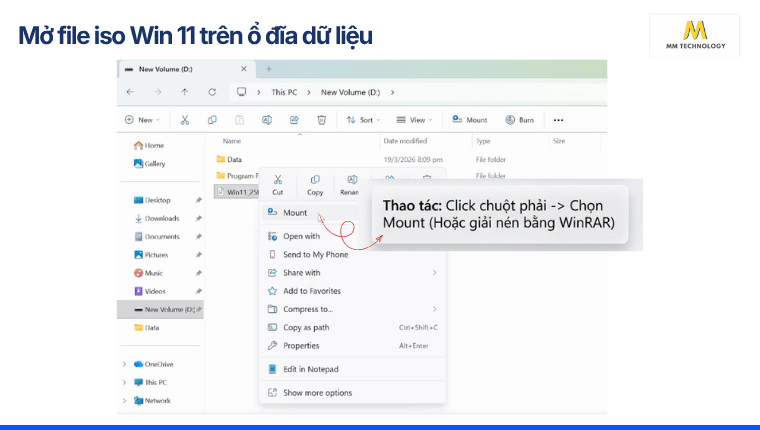760x430 pixels.
Task: Go back with the back arrow
Action: click(x=130, y=92)
